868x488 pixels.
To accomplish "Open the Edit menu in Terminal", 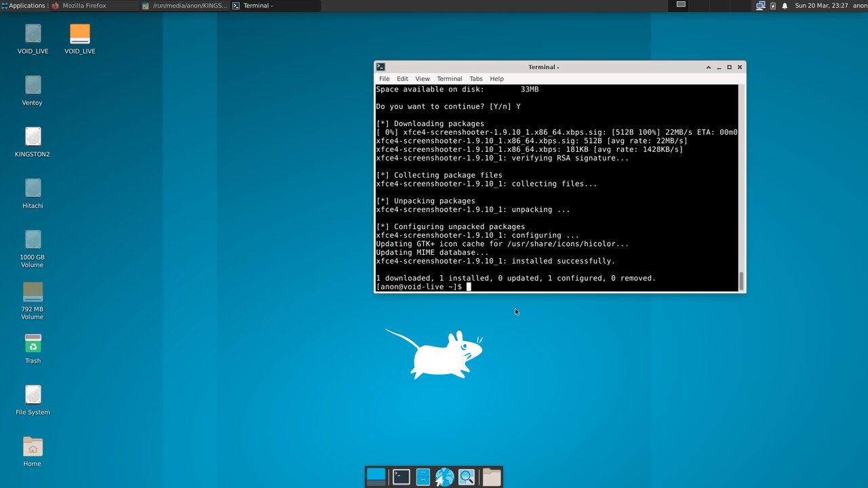I will click(402, 79).
